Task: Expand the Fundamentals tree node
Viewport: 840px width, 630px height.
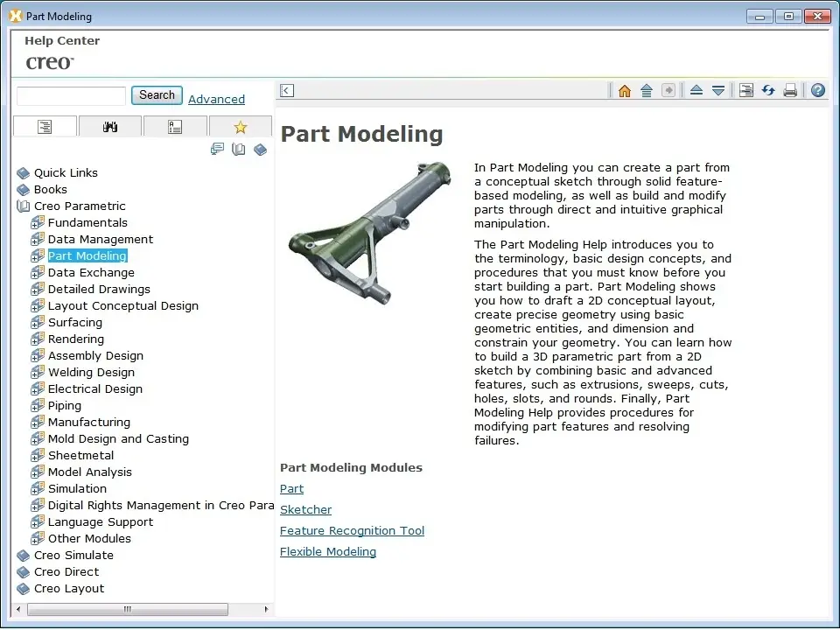Action: 37,223
